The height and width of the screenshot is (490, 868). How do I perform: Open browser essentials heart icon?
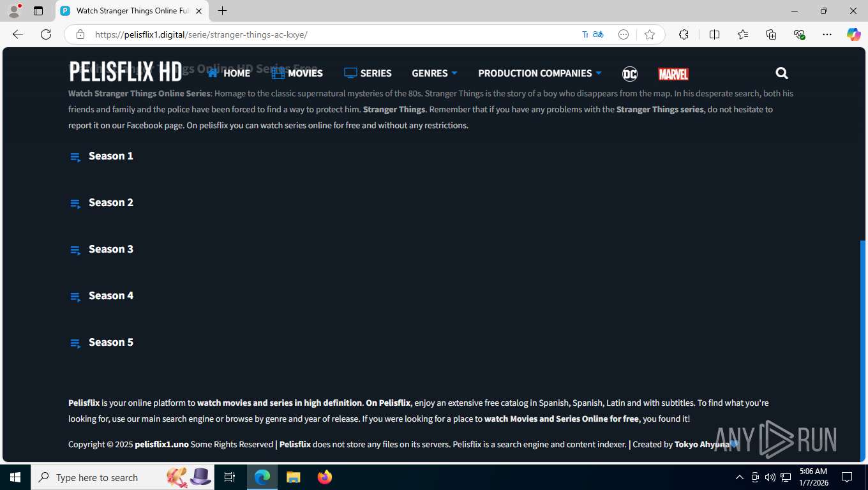(799, 34)
